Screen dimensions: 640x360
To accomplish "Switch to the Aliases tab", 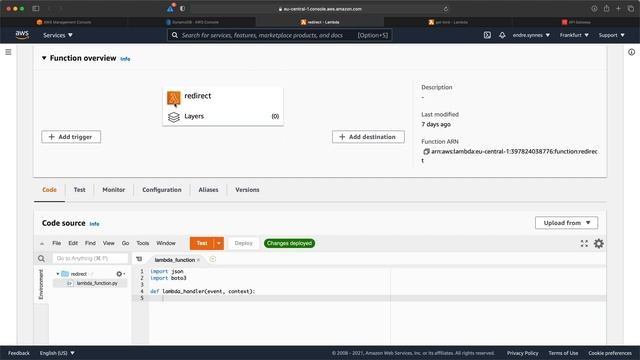I will click(208, 190).
